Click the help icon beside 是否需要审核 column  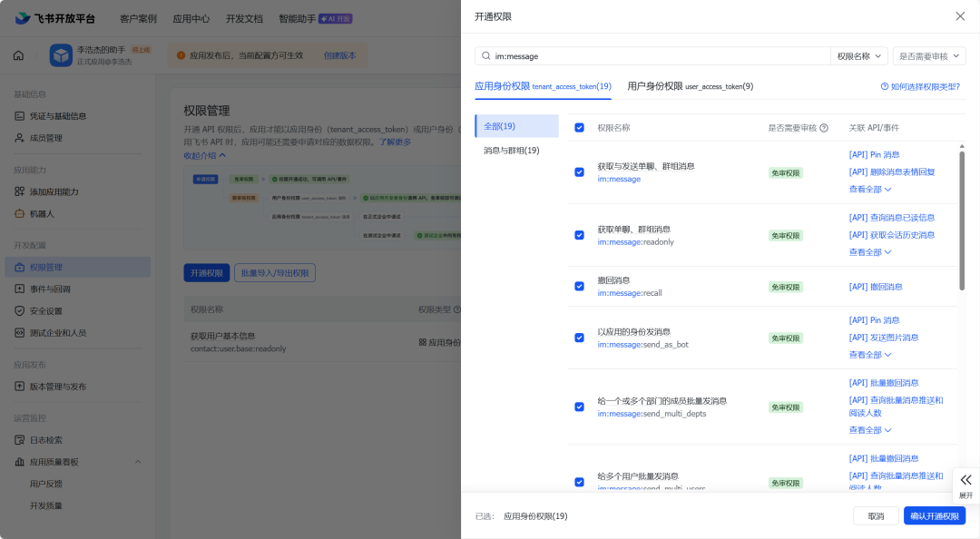[821, 129]
